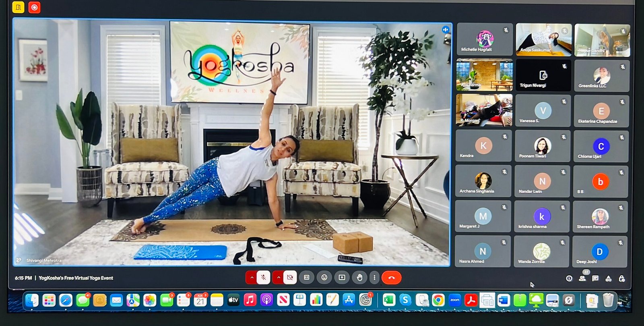644x326 pixels.
Task: Click the 'Greenlinks LLC' name label
Action: [x=592, y=86]
